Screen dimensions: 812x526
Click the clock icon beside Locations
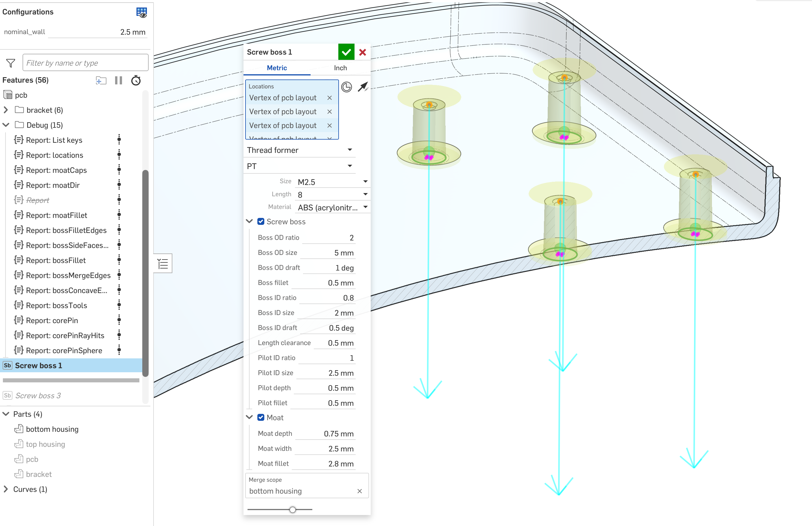tap(346, 87)
